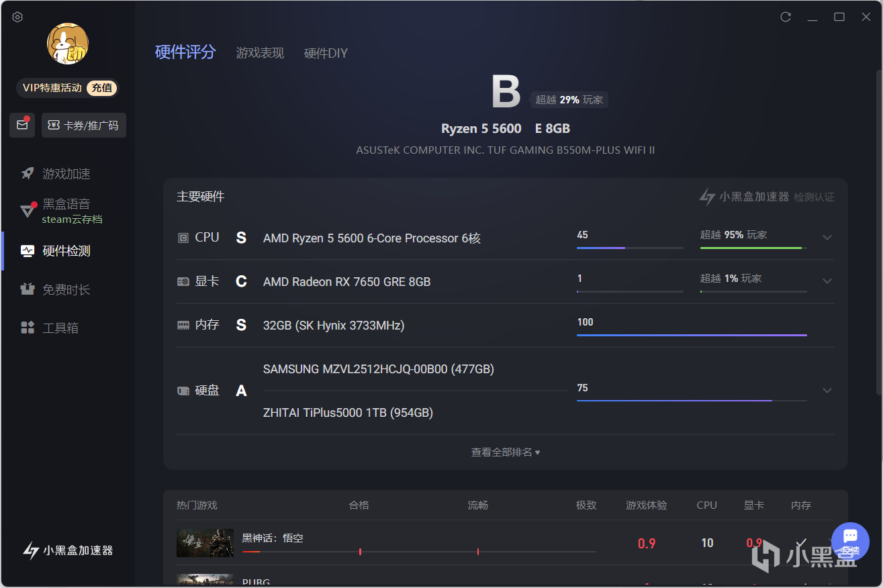The width and height of the screenshot is (883, 588).
Task: Click the steam云存档 label
Action: coord(72,219)
